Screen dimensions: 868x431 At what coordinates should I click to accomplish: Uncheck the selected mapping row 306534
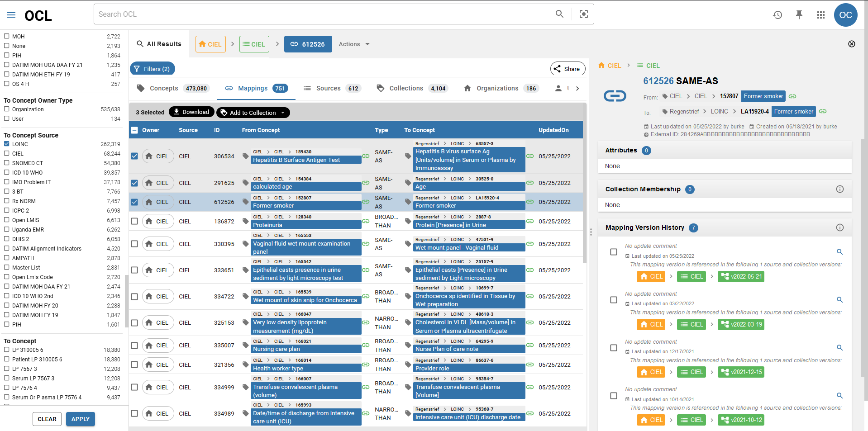(134, 156)
